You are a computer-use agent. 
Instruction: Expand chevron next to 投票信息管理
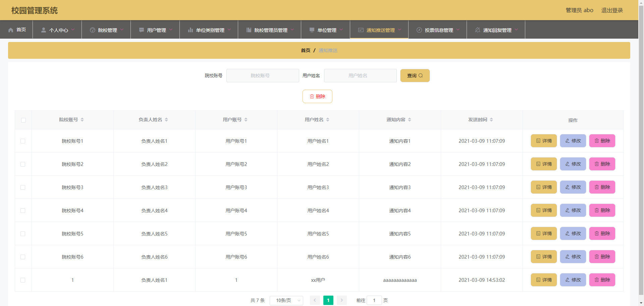click(458, 30)
